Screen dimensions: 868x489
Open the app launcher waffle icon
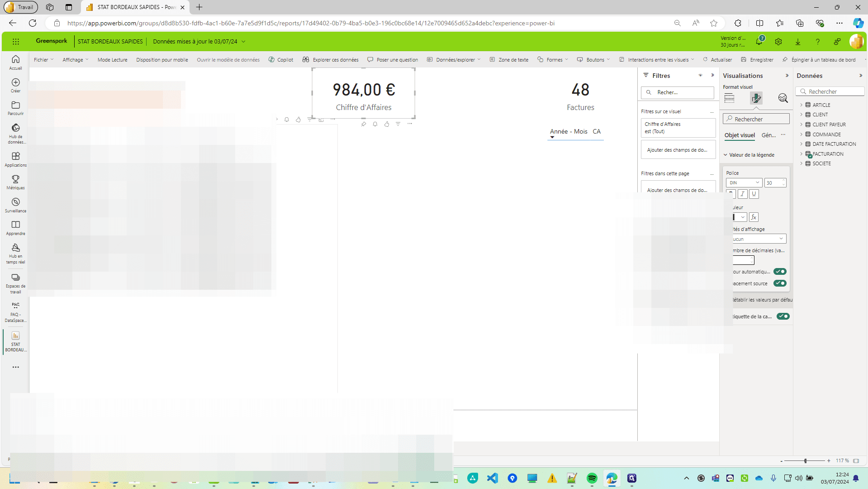pyautogui.click(x=16, y=42)
